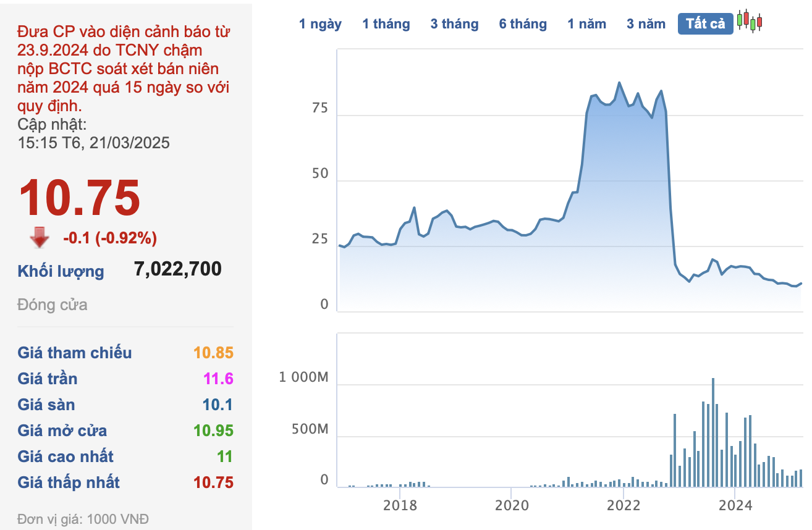The width and height of the screenshot is (812, 530).
Task: Click the 'Giá thấp nhất' label
Action: (x=69, y=482)
